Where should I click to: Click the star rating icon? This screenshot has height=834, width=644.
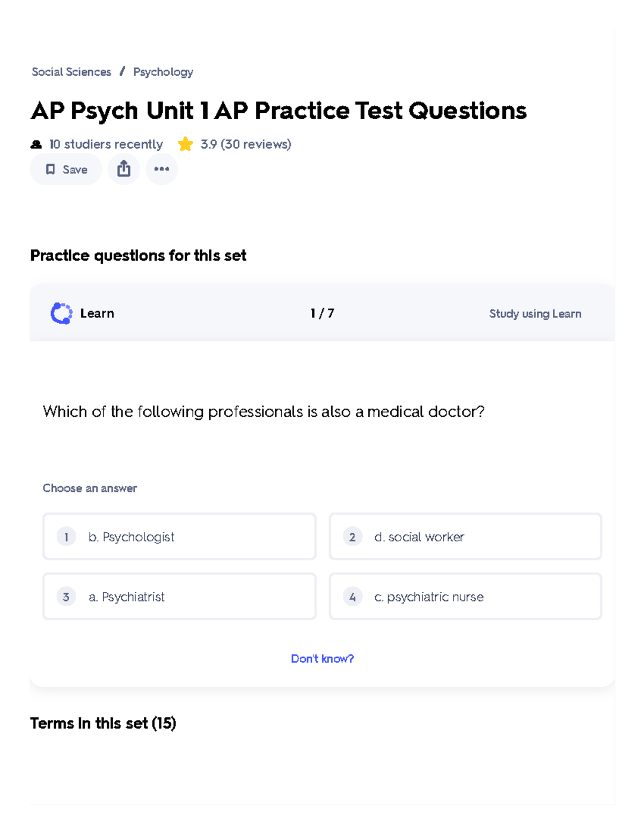(186, 143)
